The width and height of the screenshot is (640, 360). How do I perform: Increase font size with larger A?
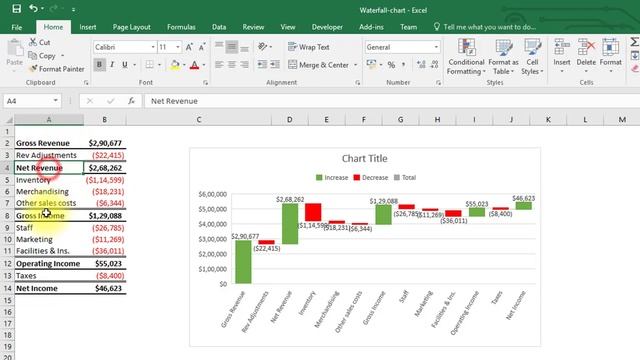(189, 47)
